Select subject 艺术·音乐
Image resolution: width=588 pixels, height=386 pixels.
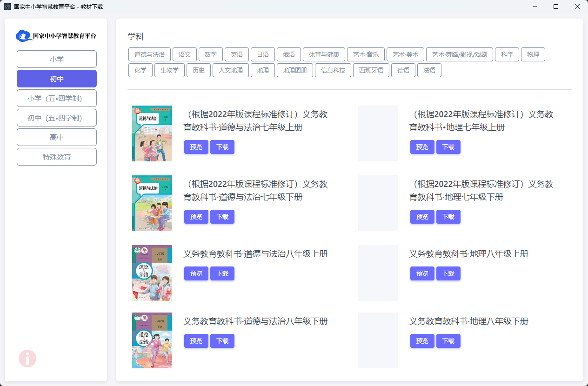366,54
